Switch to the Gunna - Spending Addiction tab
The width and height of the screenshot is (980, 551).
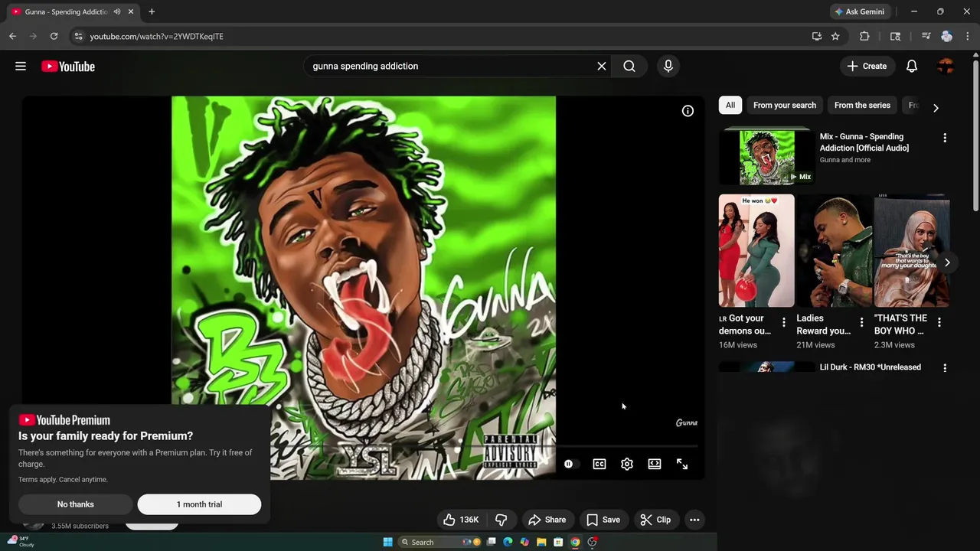tap(66, 11)
